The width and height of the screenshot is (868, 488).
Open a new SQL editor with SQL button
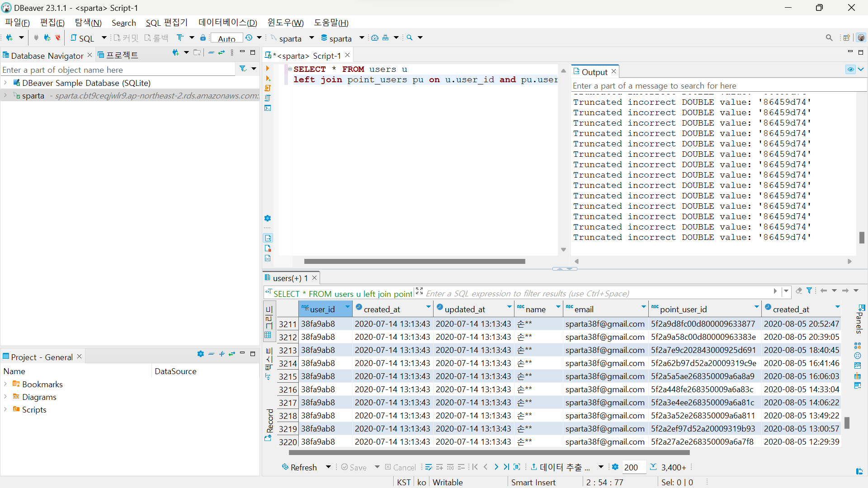pyautogui.click(x=82, y=38)
